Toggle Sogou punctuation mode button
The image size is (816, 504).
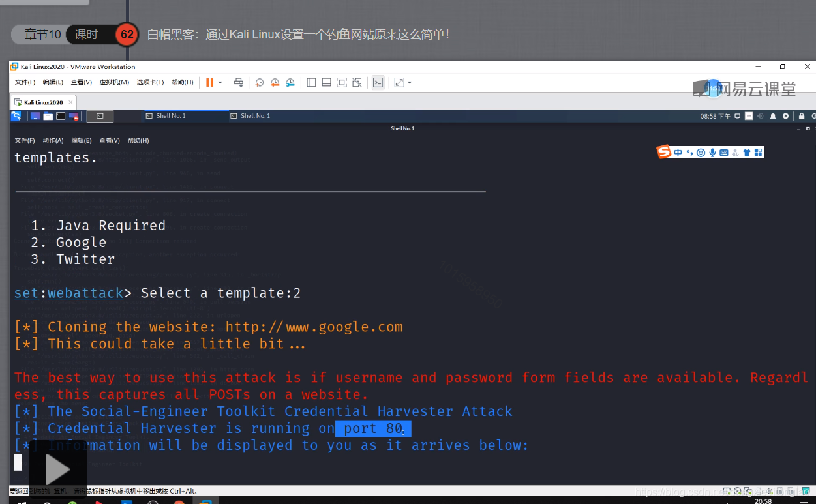point(689,153)
